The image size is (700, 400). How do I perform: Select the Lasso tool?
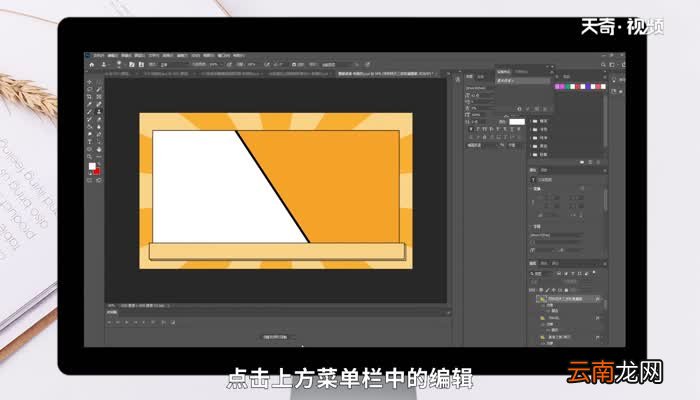pos(90,89)
